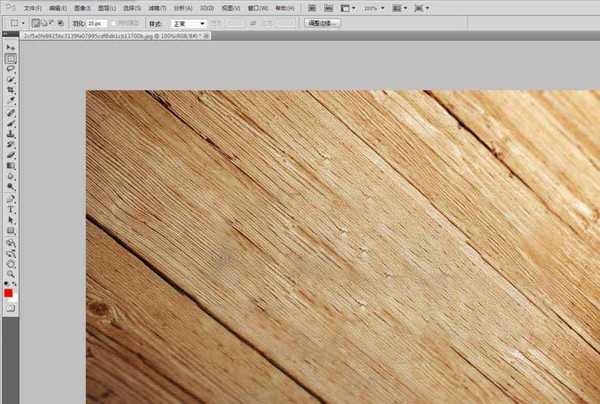The image size is (600, 404).
Task: Select the Horizontal Type tool
Action: 11,208
